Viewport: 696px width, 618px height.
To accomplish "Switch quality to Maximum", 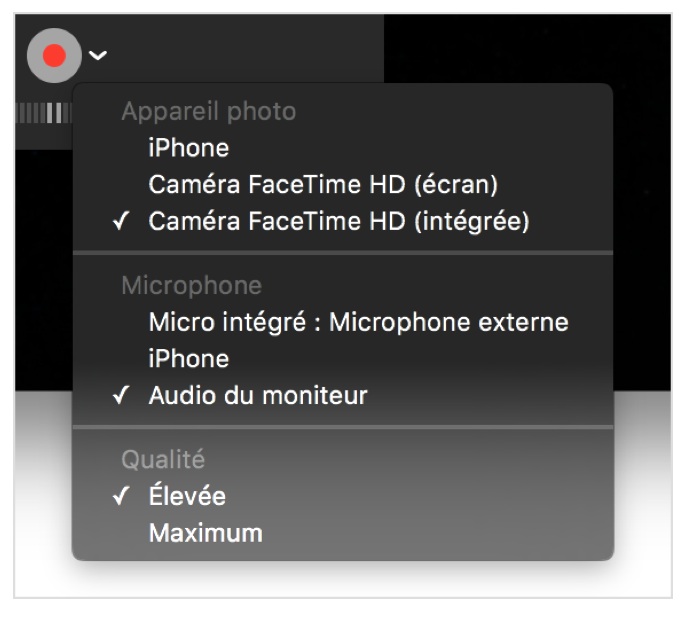I will coord(205,533).
